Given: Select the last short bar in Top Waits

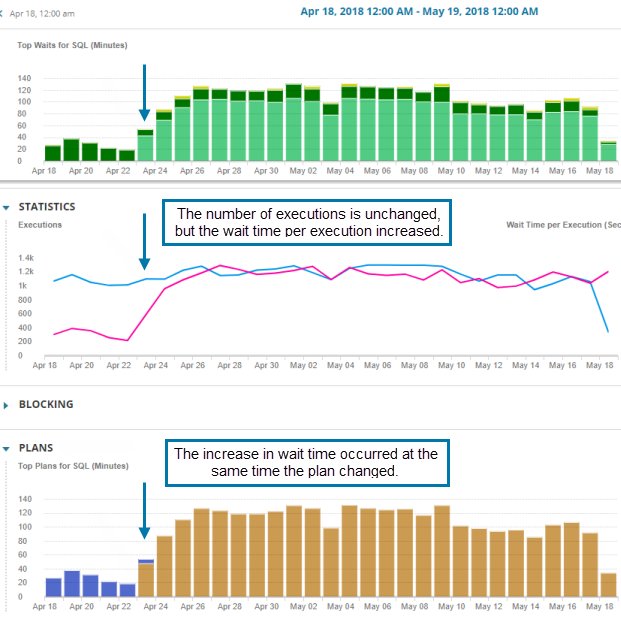Looking at the screenshot, I should [x=607, y=151].
